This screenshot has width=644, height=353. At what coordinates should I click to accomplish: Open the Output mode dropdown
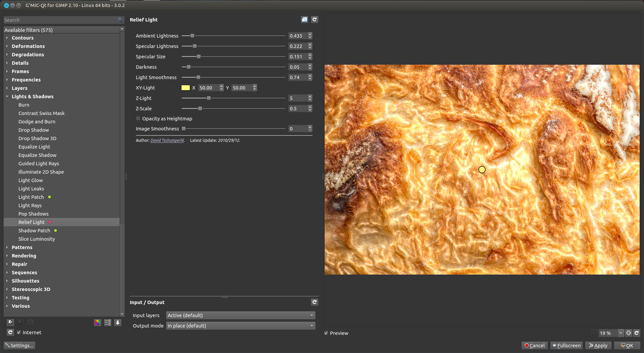coord(240,326)
